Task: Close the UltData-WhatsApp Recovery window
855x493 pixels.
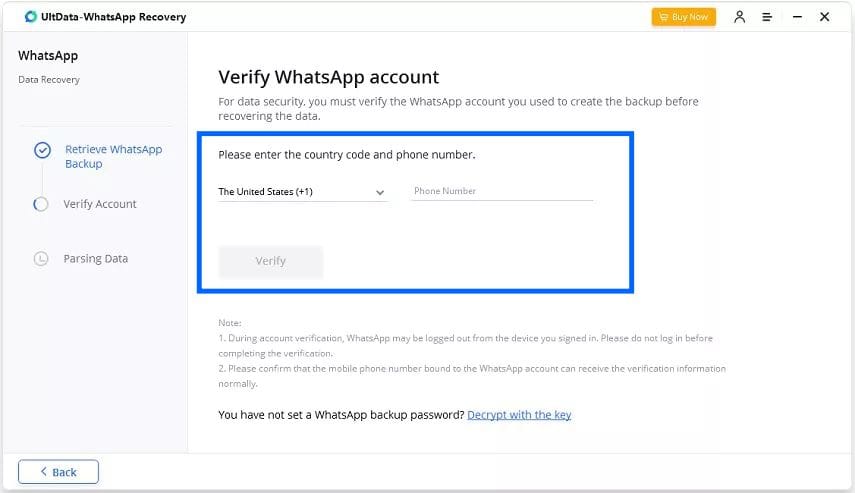Action: click(x=824, y=17)
